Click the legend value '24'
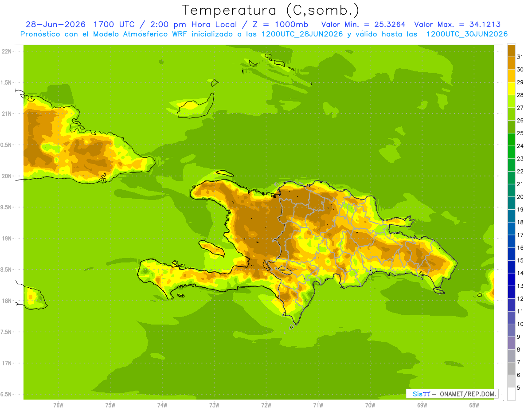This screenshot has height=411, width=532. click(520, 146)
